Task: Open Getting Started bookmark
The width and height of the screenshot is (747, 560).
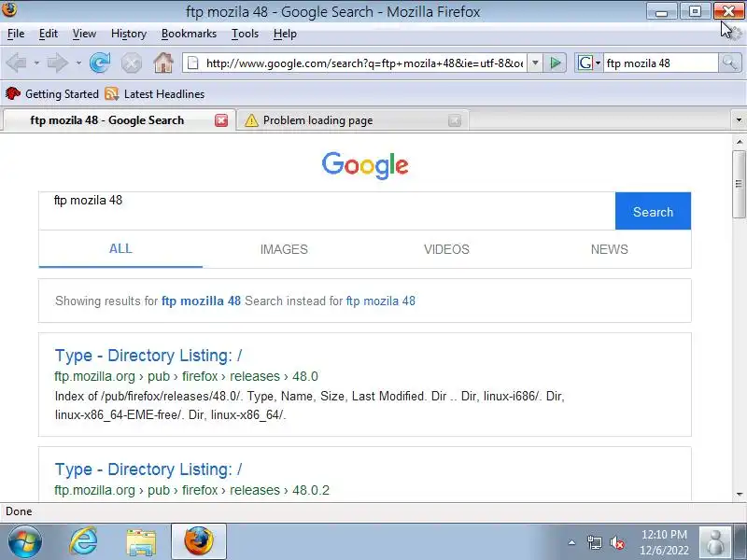Action: pyautogui.click(x=52, y=94)
